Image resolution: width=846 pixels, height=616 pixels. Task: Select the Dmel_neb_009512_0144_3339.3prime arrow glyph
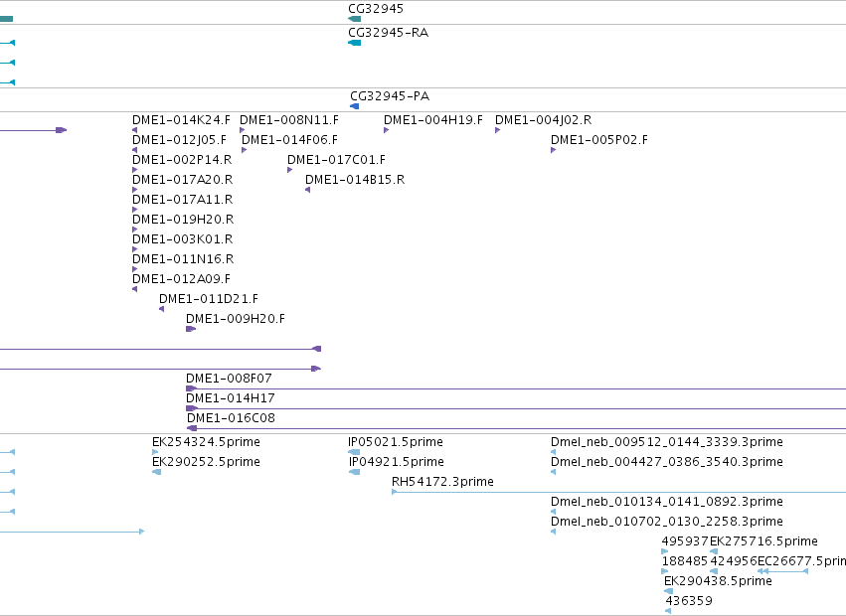[x=553, y=452]
